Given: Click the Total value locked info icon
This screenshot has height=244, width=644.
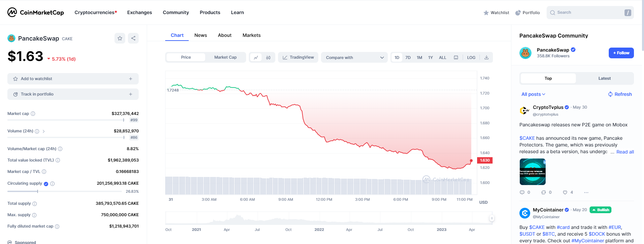Looking at the screenshot, I should (58, 160).
